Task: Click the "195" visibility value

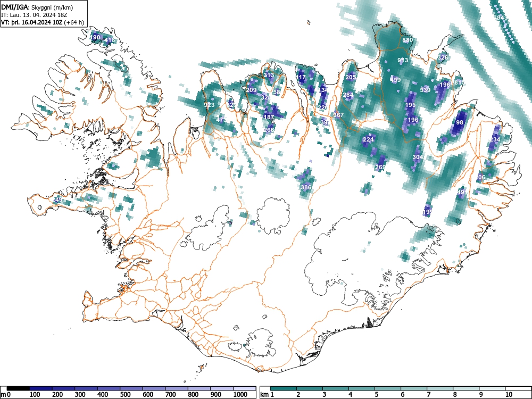Action: pyautogui.click(x=410, y=104)
